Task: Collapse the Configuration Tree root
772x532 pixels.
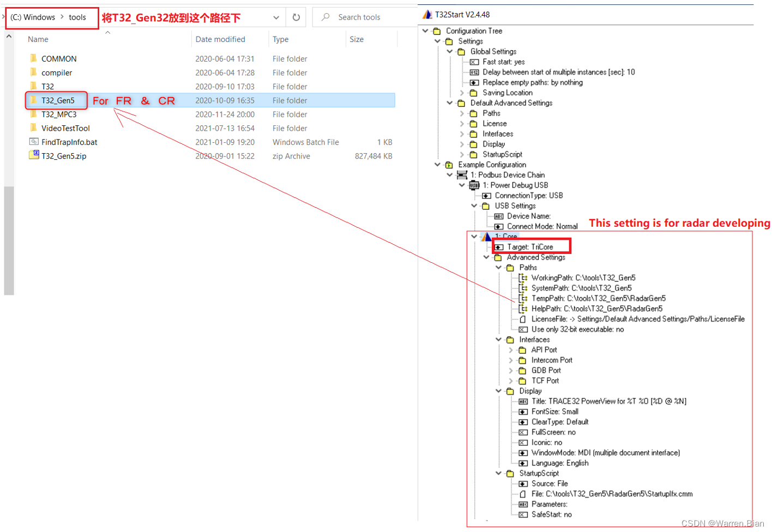Action: (426, 31)
